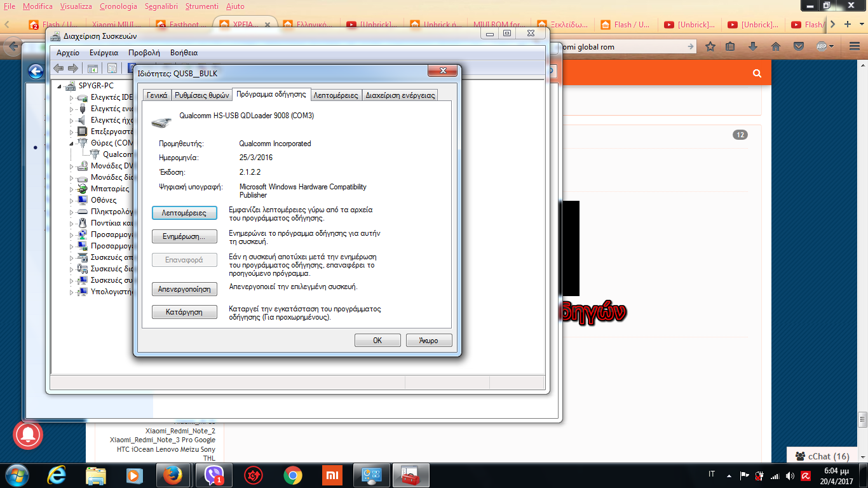Open the cChat (16) chat bar
The image size is (868, 488).
(x=822, y=456)
